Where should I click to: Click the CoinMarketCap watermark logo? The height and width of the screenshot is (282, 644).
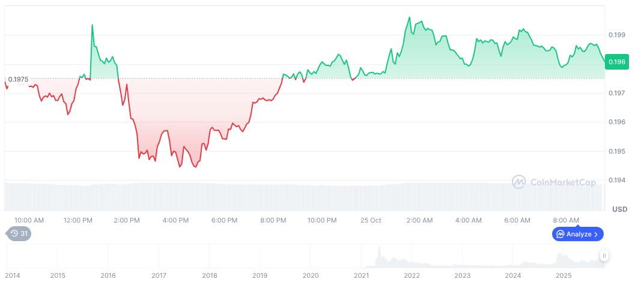pos(519,182)
